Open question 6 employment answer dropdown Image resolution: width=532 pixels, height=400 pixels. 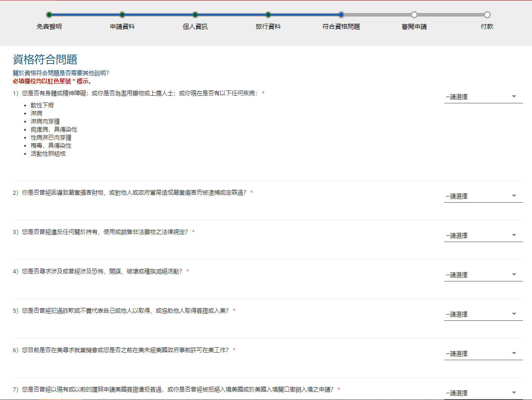pyautogui.click(x=483, y=353)
